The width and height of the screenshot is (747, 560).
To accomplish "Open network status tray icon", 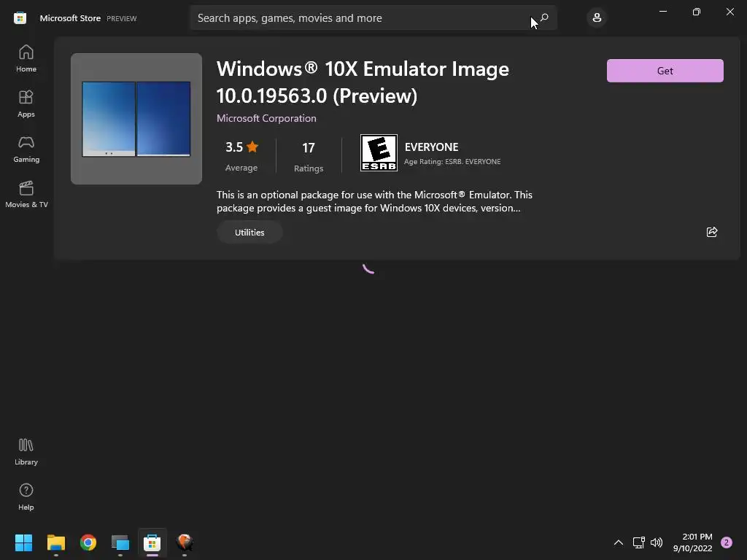I will coord(638,542).
